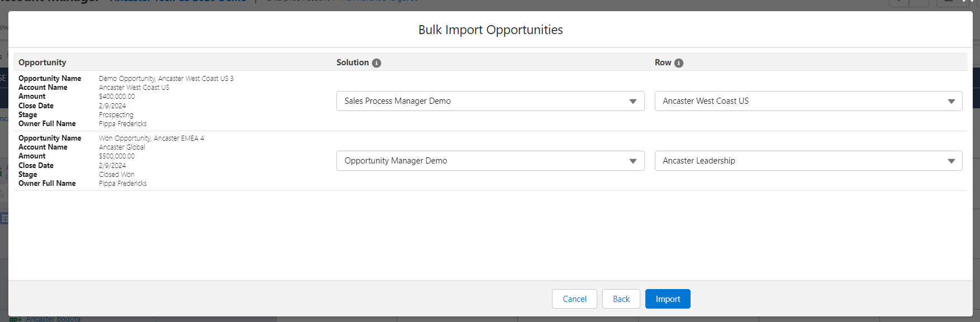
Task: Open the Ancaster West Coast US row dropdown
Action: (x=807, y=101)
